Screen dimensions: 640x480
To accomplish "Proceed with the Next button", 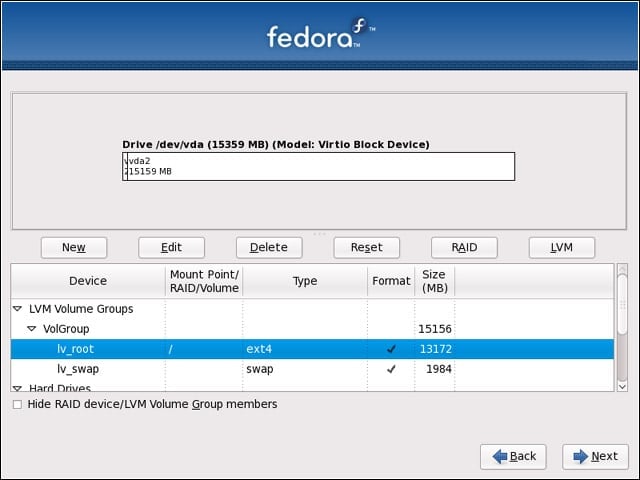I will tap(595, 456).
